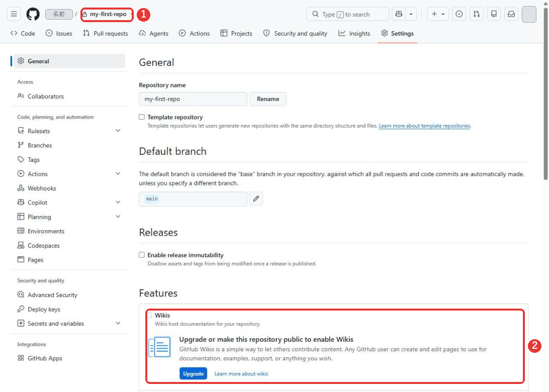This screenshot has height=392, width=549.
Task: Expand the Rulesets chevron
Action: coord(118,131)
